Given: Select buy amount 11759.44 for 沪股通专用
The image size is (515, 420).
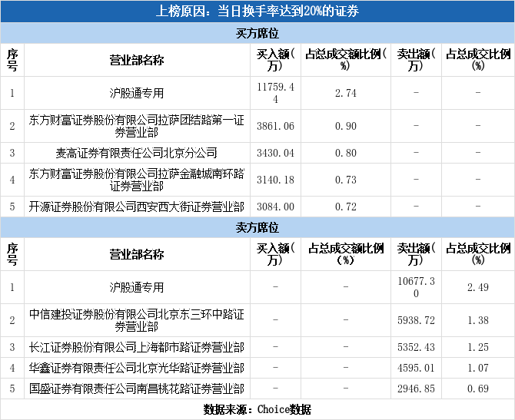Looking at the screenshot, I should tap(275, 93).
